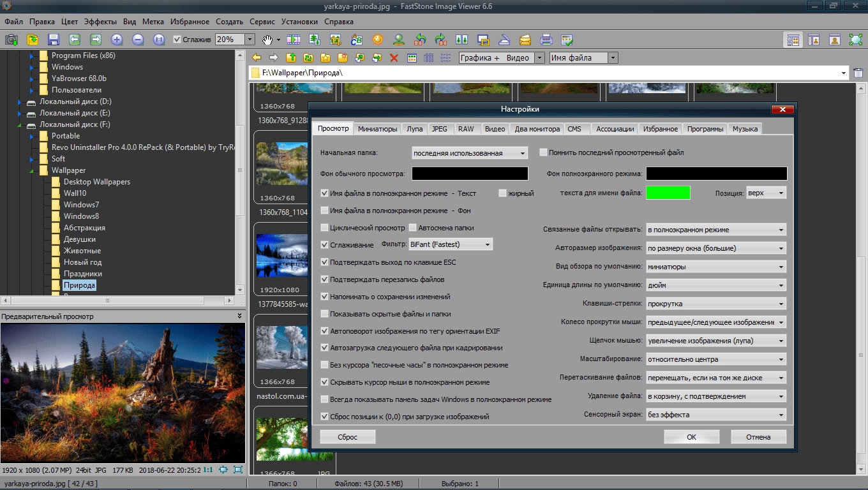Open 'Колесо прокрутки мыши' dropdown
Screen dimensions: 868x490
coord(716,322)
